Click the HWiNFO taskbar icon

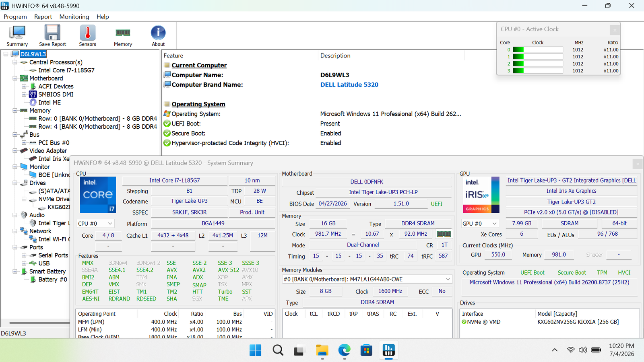pos(388,350)
